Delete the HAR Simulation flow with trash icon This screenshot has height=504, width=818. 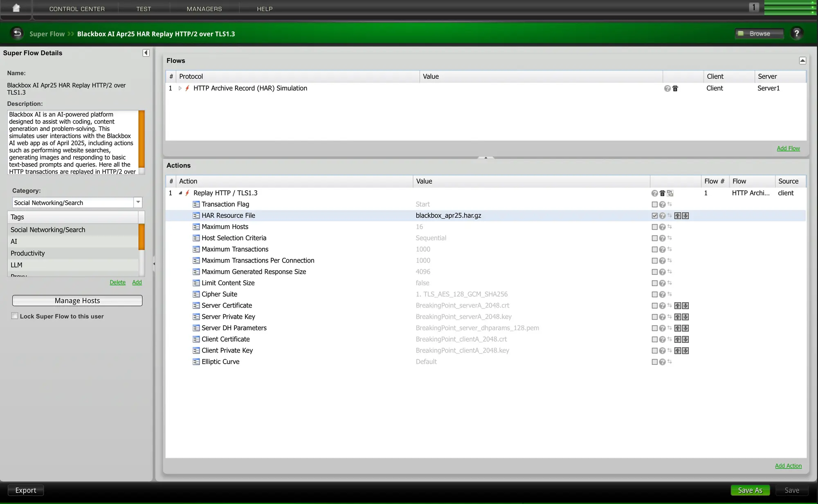[675, 88]
